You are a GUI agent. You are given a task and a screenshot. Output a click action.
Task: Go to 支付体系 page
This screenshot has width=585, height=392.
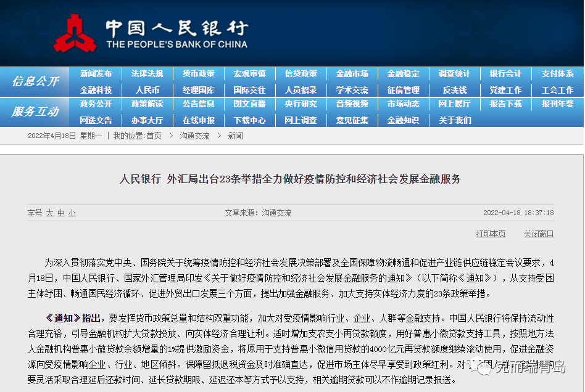point(557,74)
